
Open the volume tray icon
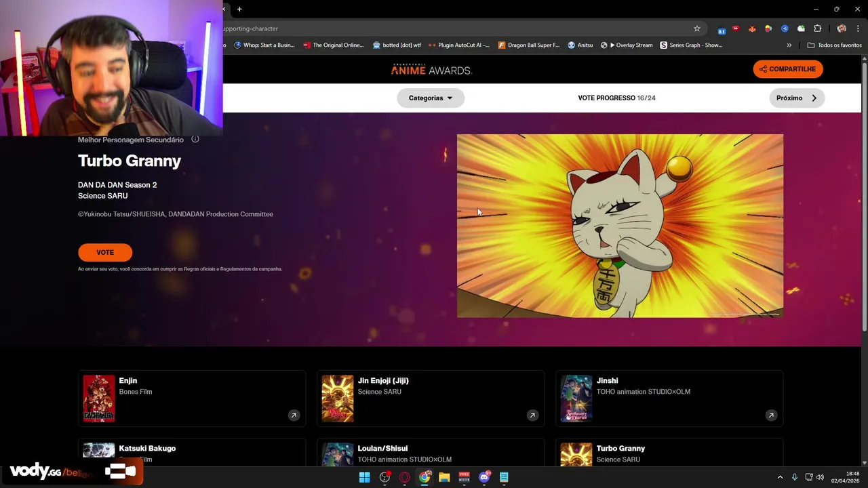click(820, 477)
